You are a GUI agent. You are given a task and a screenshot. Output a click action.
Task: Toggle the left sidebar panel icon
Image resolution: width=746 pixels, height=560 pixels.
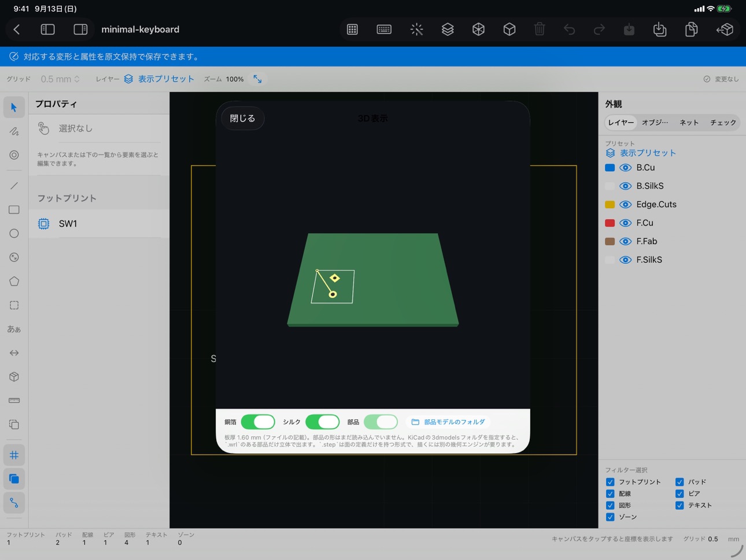(48, 30)
